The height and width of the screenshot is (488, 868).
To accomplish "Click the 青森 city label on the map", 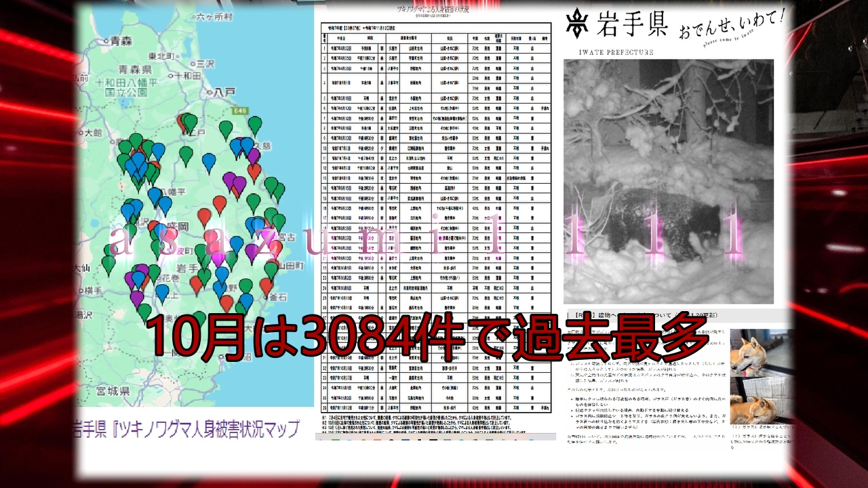I will (122, 41).
